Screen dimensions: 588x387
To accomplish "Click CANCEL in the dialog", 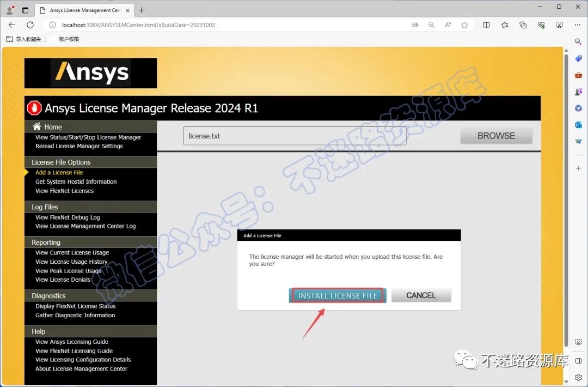I will pyautogui.click(x=421, y=295).
